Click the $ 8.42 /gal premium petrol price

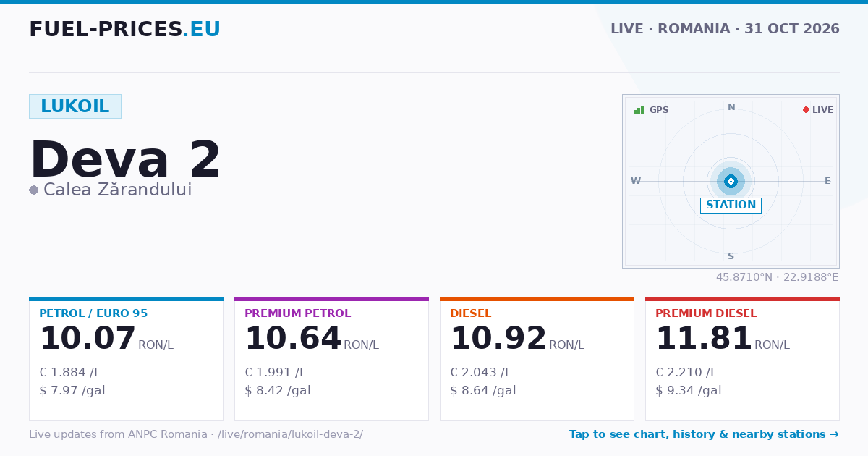pos(278,391)
